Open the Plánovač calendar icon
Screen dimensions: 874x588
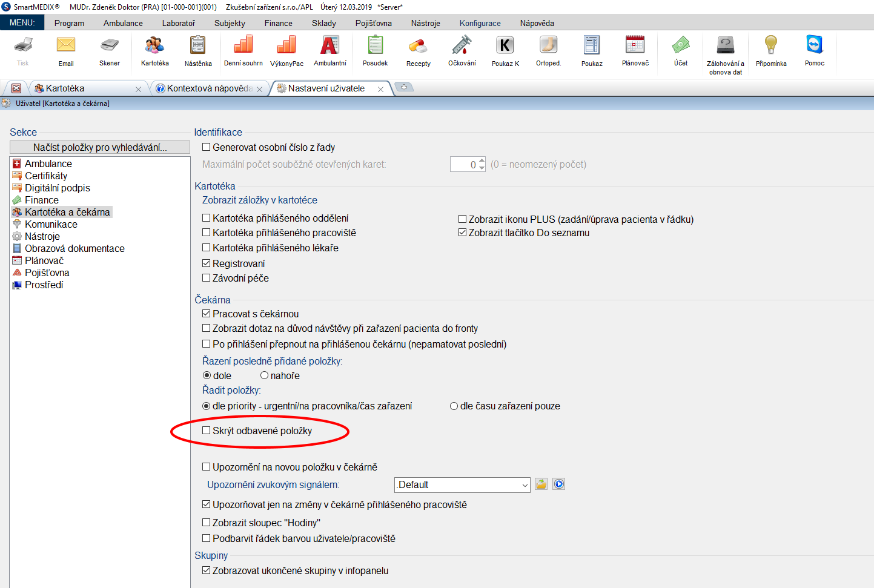(635, 50)
